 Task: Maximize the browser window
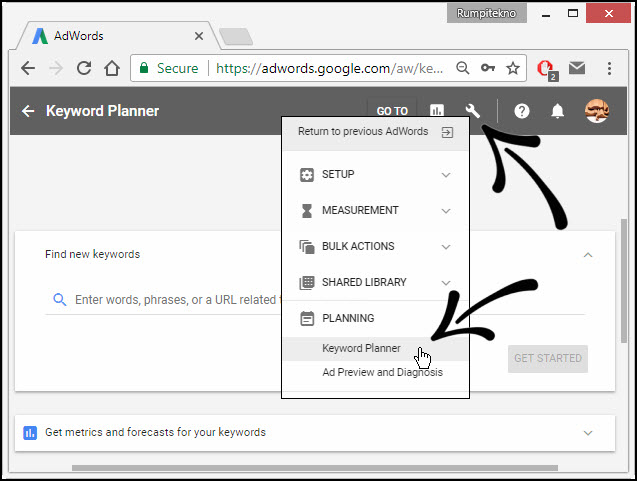[573, 13]
